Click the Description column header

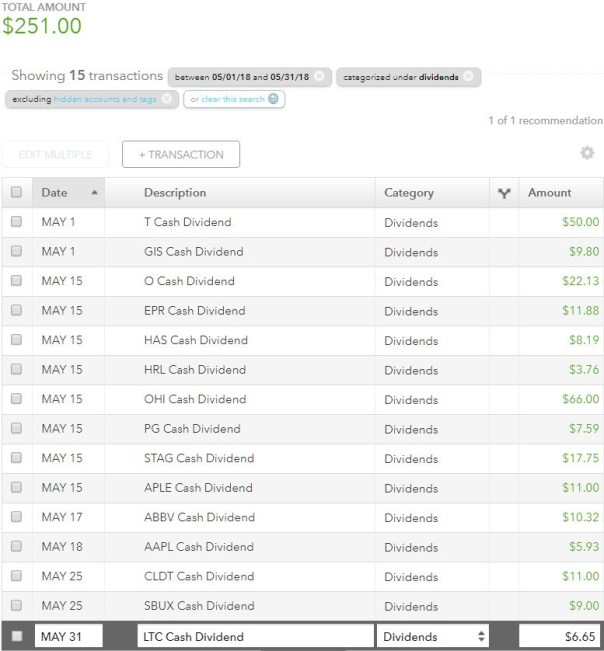(x=175, y=193)
